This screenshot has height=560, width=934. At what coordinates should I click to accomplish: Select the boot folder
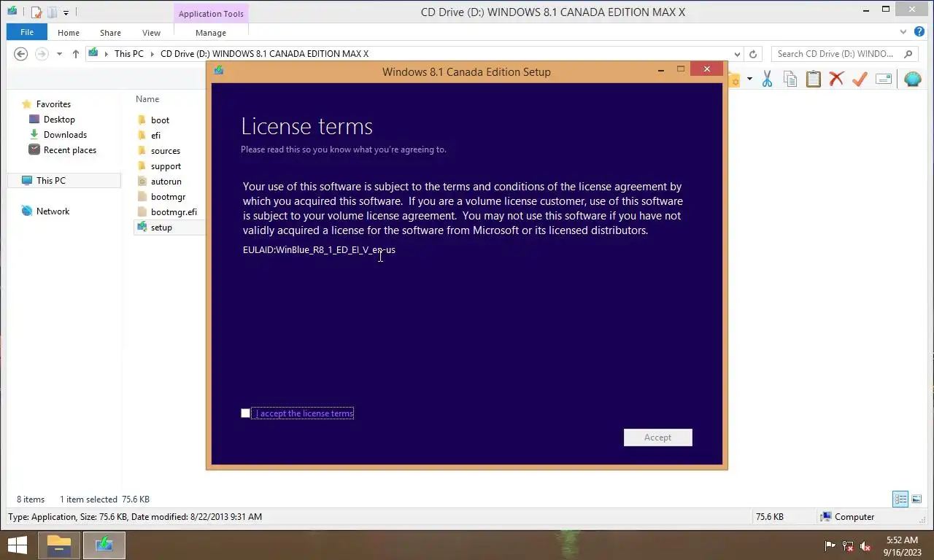pos(160,120)
